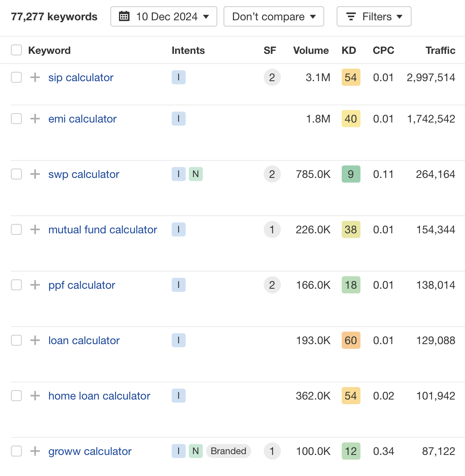
Task: Click the "Branded" label on "groww calculator"
Action: 229,451
